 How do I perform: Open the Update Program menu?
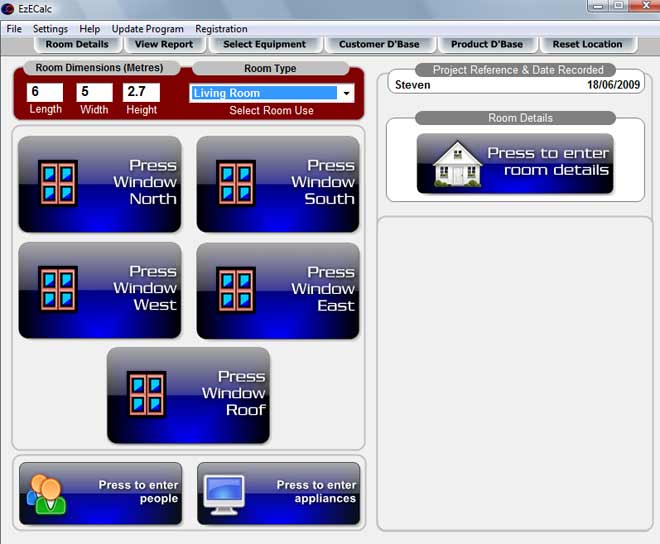[147, 29]
